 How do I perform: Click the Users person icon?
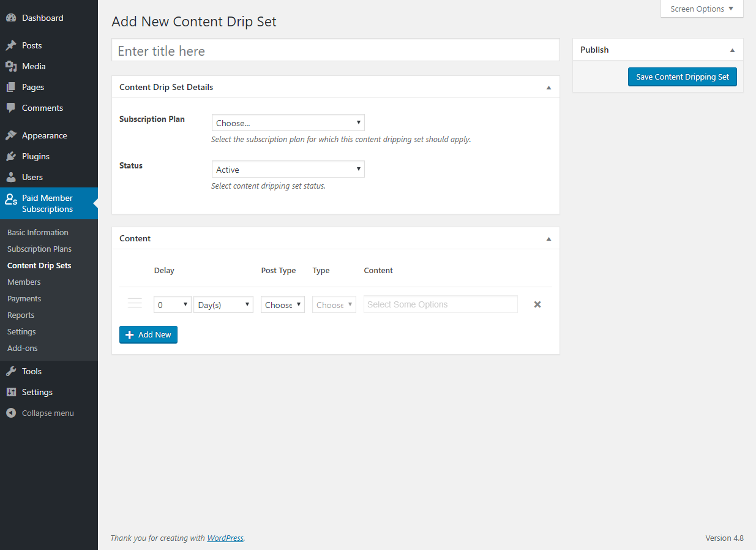click(x=11, y=177)
